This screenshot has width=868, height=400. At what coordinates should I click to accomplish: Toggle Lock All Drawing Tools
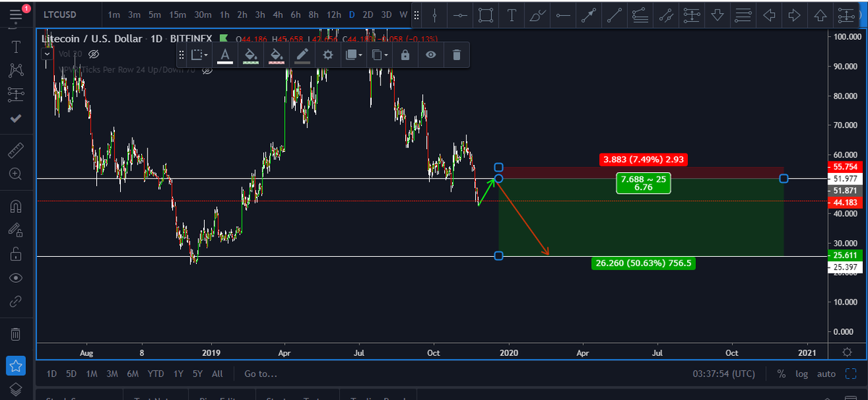tap(16, 254)
